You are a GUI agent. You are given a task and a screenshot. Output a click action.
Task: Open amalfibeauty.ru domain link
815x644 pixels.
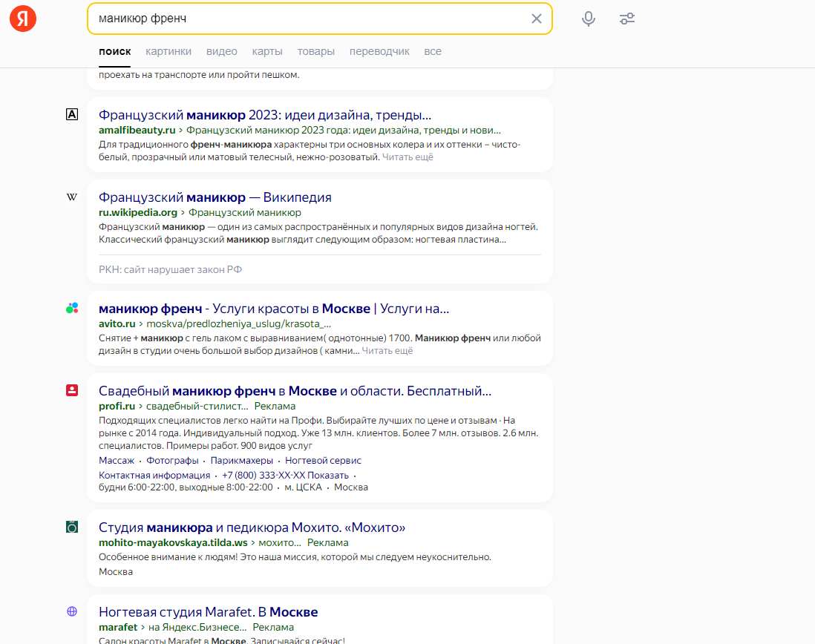(137, 131)
